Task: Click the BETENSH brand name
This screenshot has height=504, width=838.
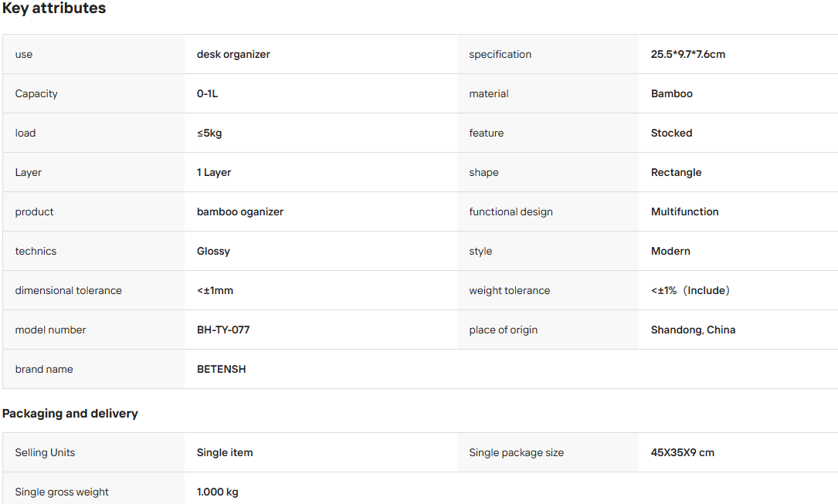Action: click(x=221, y=370)
